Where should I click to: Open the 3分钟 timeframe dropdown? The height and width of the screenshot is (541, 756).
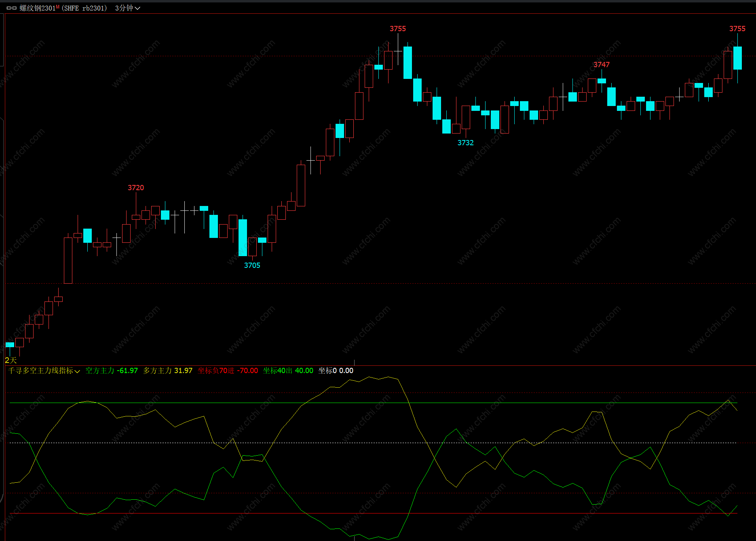click(x=127, y=8)
